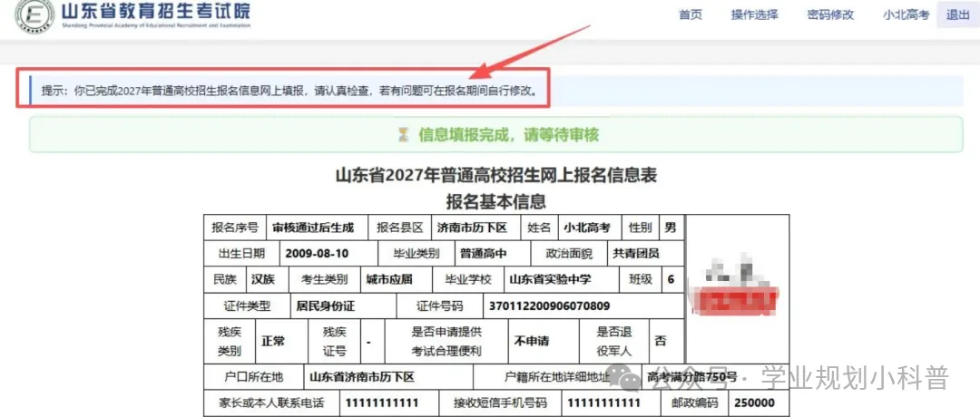Click the Shandong exam academy logo emblem
Viewport: 980px width, 417px height.
click(34, 16)
